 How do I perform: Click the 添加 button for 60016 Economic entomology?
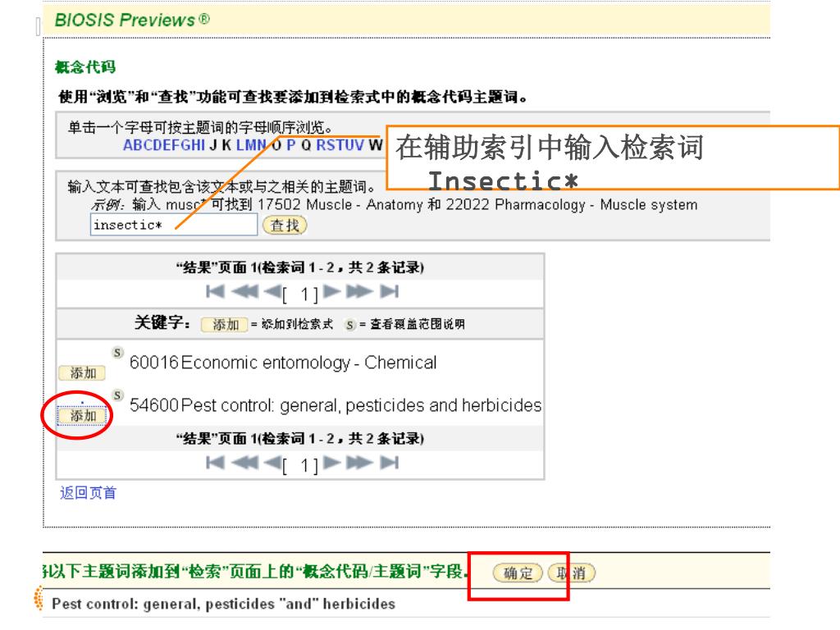82,373
